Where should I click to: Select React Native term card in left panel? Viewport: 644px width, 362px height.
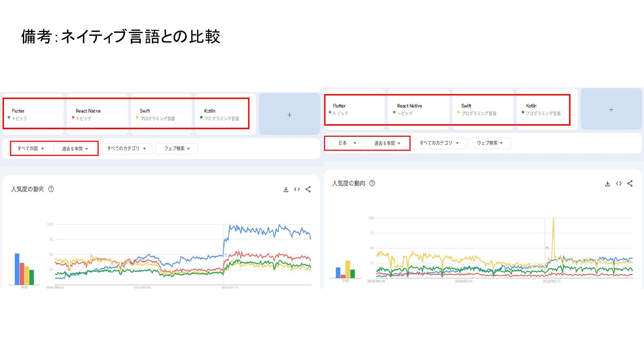(97, 114)
